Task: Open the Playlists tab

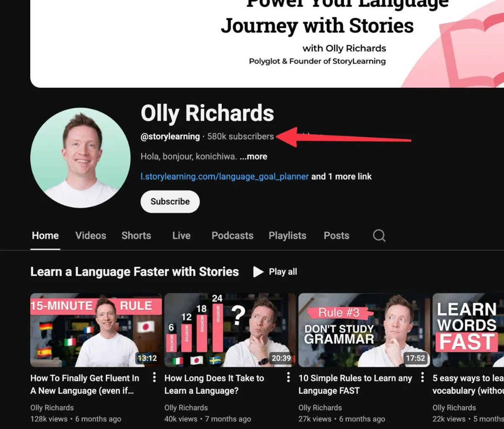Action: 287,235
